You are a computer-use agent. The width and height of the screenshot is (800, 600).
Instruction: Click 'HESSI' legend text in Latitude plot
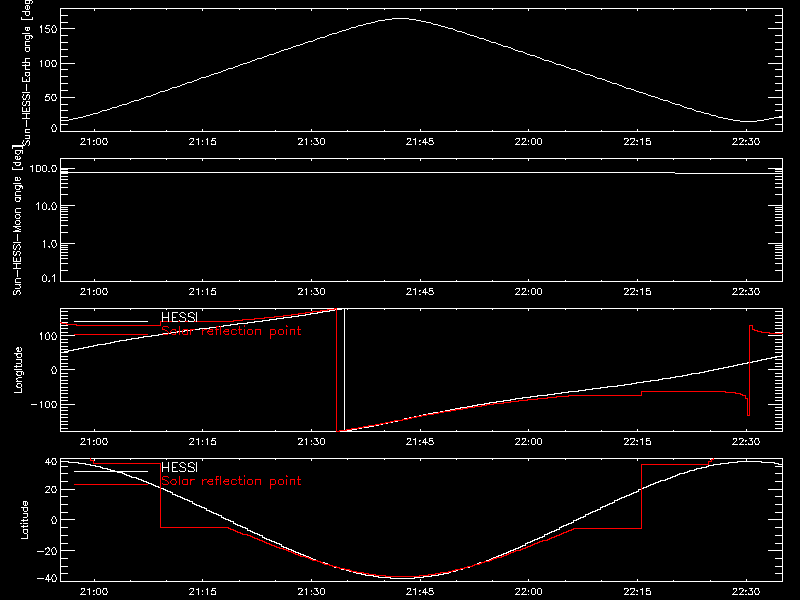point(179,467)
